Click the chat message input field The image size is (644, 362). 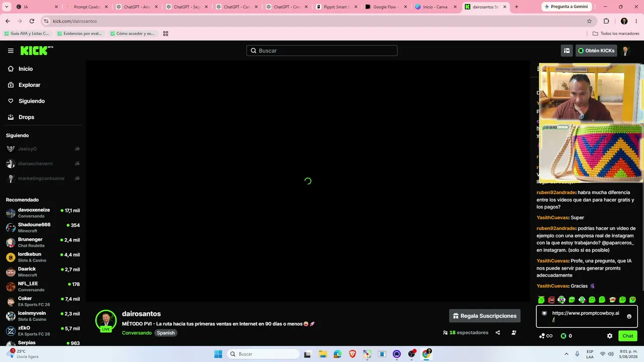(x=587, y=316)
